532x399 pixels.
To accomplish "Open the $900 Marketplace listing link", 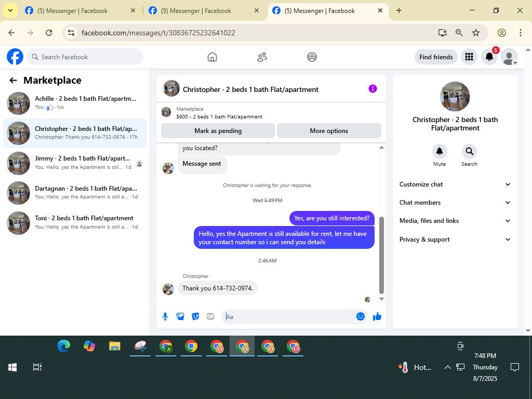I will 219,117.
